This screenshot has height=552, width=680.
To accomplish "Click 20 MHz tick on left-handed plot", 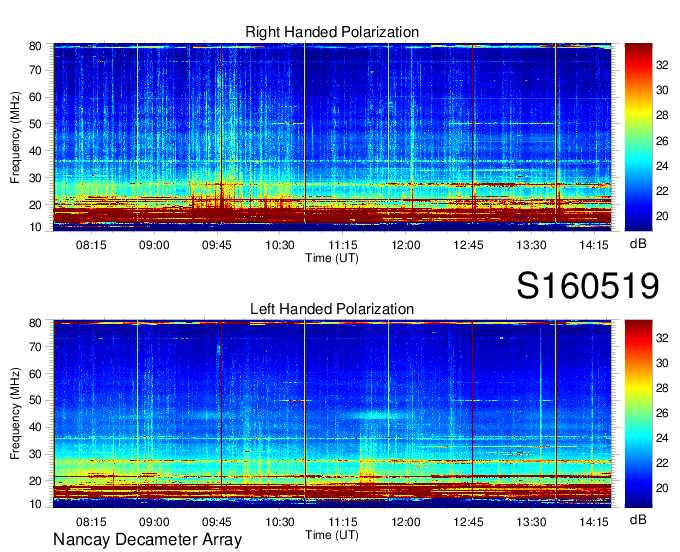I will coord(35,481).
